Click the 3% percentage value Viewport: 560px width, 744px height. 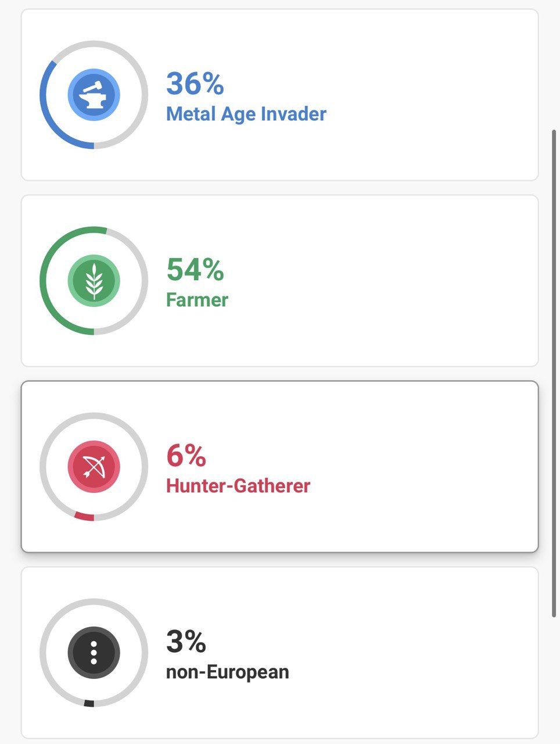pyautogui.click(x=186, y=641)
